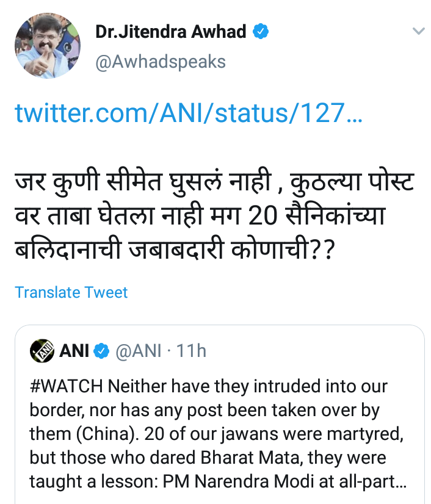The width and height of the screenshot is (431, 504).
Task: Open the @ANI handle in quoted tweet
Action: [139, 350]
